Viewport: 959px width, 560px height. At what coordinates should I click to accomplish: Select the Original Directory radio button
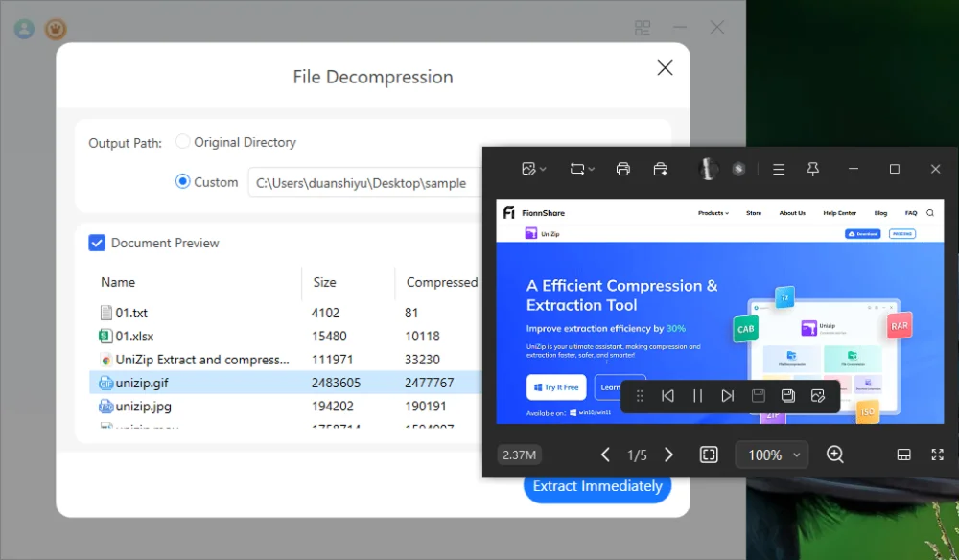click(x=183, y=142)
